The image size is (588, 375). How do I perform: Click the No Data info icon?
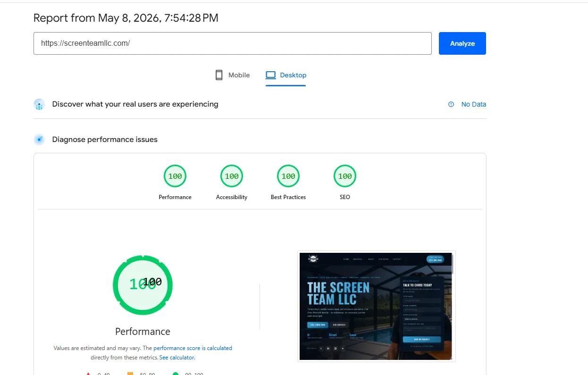451,104
